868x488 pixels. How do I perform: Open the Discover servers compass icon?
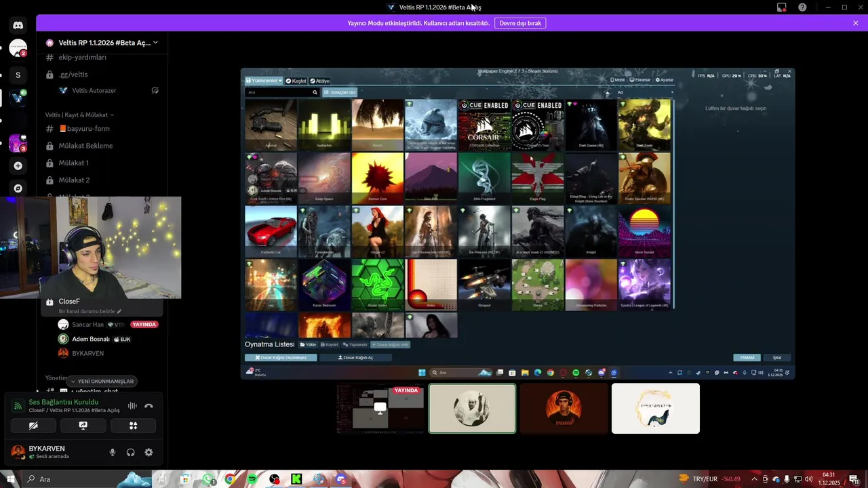point(18,188)
